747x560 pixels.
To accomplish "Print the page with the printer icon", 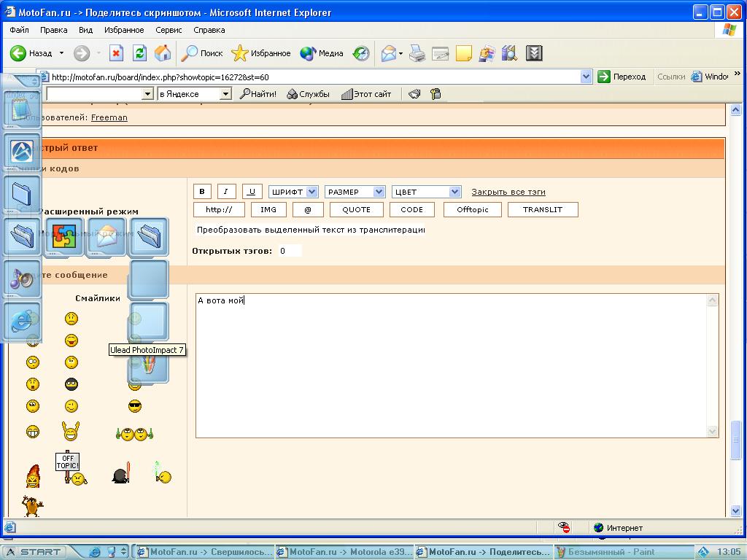I will coord(417,53).
